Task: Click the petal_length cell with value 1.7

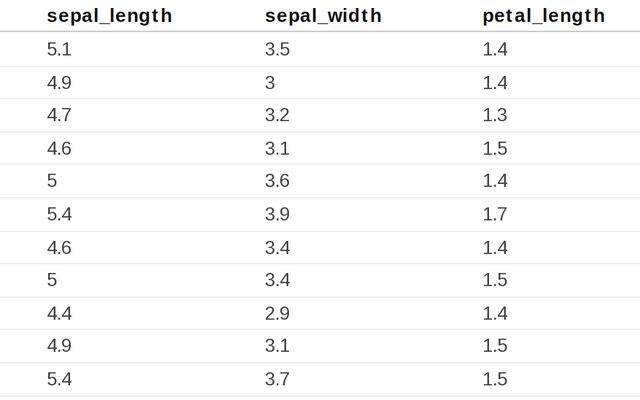Action: click(x=495, y=214)
